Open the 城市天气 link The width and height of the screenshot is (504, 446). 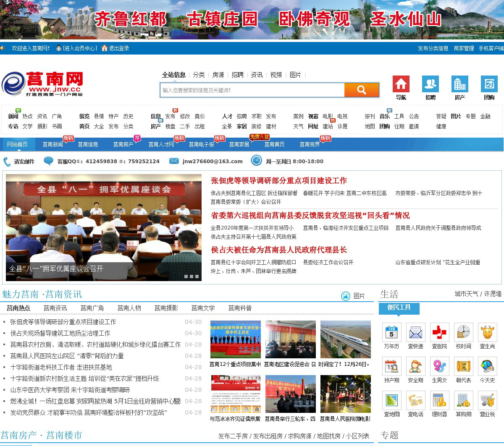[466, 294]
